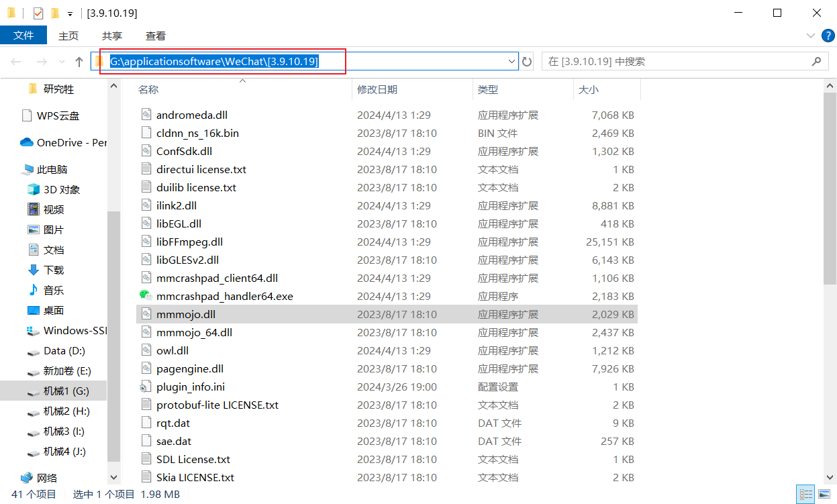Open Data (D:) drive in sidebar

tap(55, 350)
